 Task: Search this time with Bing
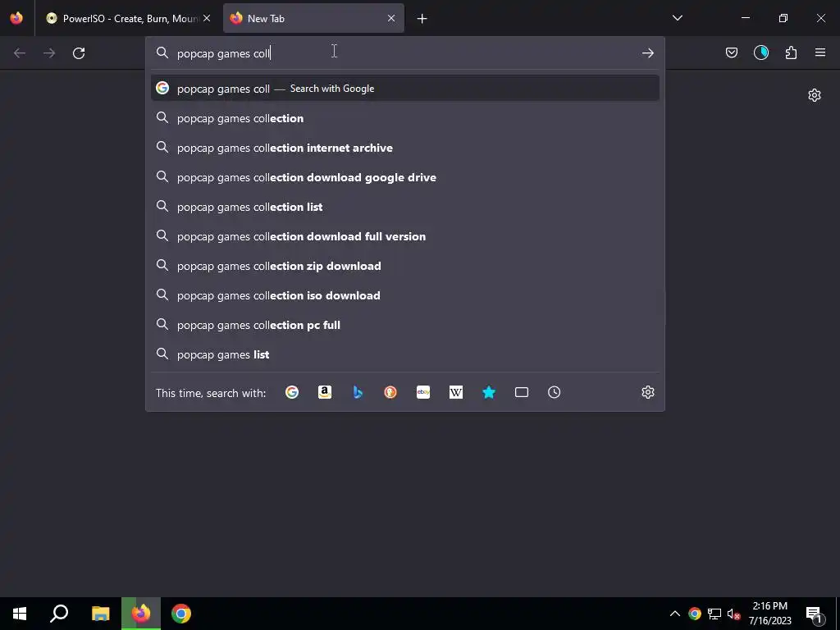pos(358,392)
